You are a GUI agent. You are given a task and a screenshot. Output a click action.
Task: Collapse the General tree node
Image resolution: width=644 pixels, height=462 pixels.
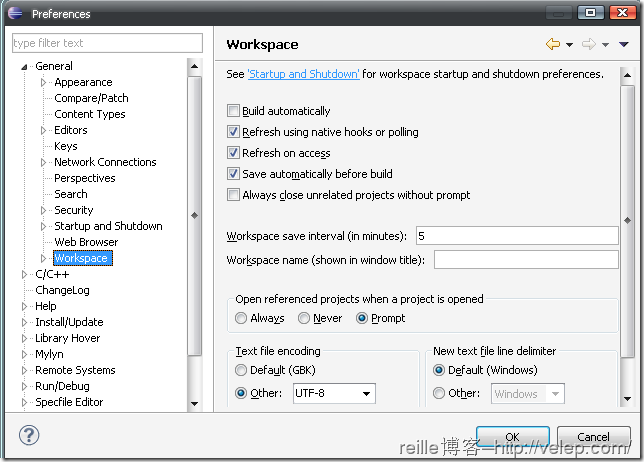tap(25, 66)
